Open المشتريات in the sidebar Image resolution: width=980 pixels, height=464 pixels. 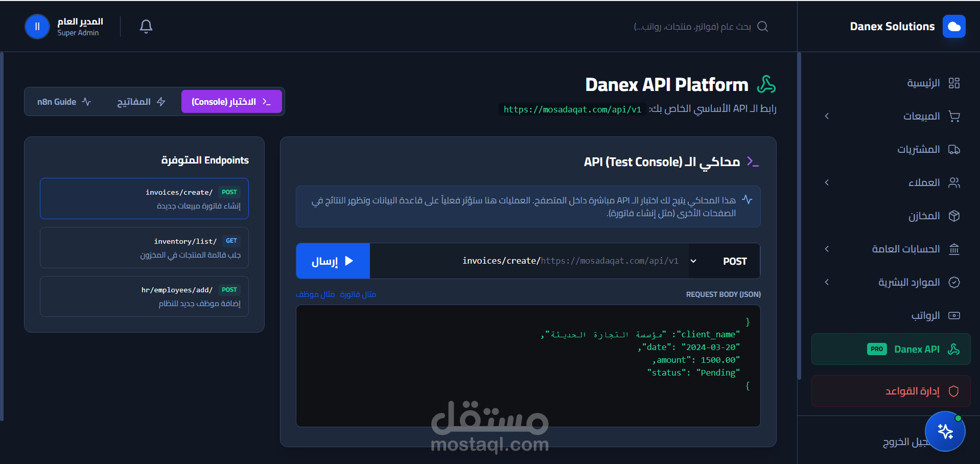coord(891,149)
